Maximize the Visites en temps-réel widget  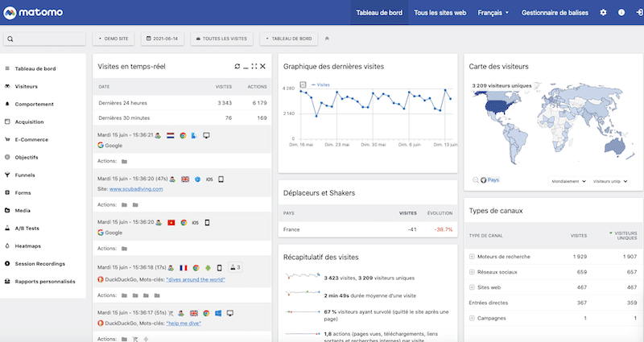coord(254,66)
